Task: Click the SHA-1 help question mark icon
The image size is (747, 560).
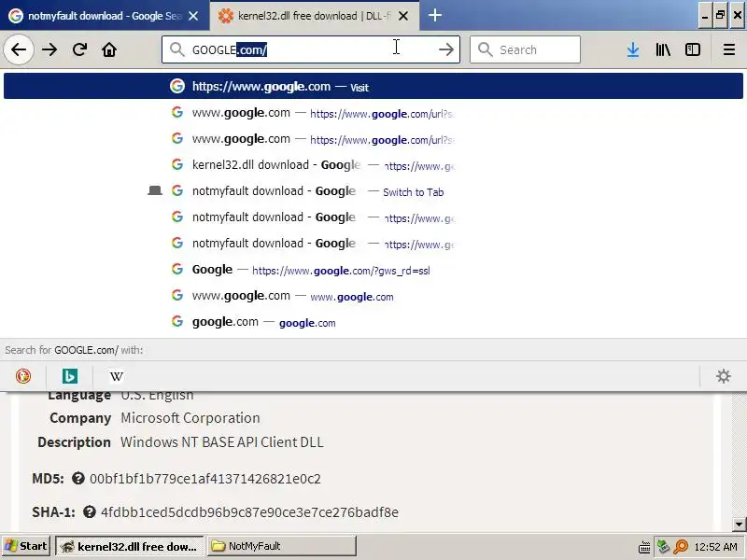Action: 89,511
